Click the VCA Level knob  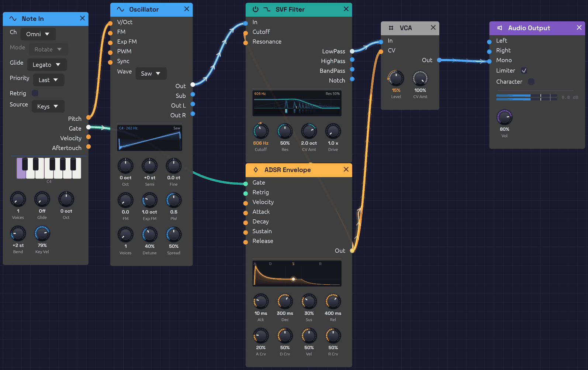point(396,78)
